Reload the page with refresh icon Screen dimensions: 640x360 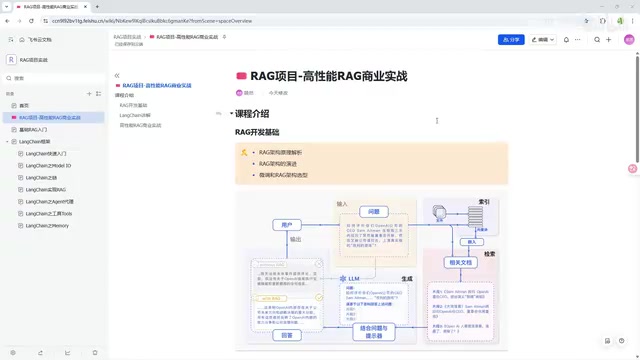click(31, 21)
